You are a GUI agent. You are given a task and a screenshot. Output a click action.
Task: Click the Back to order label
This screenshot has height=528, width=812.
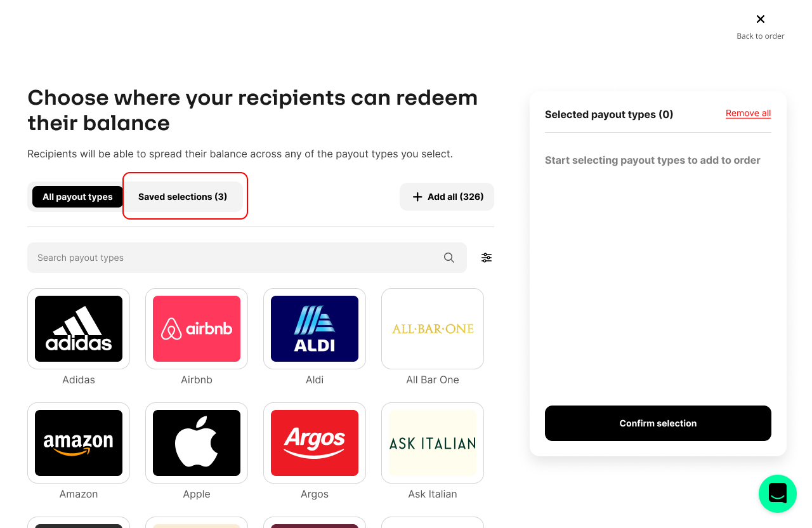click(761, 36)
